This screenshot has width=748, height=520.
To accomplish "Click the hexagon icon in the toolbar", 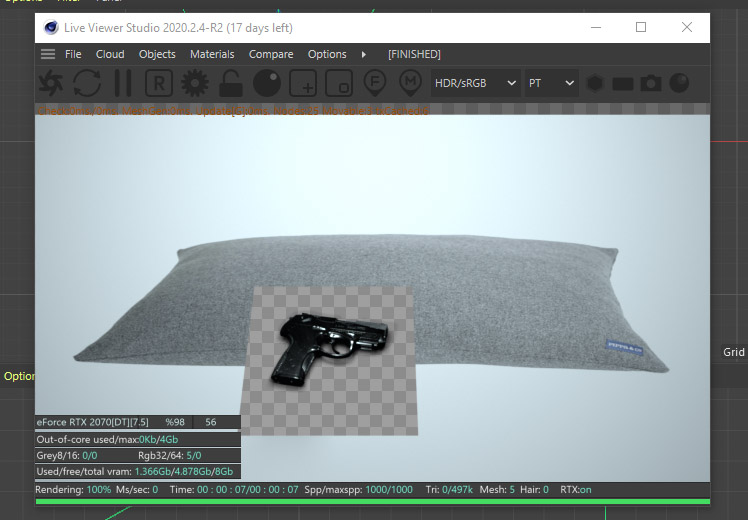I will [595, 83].
